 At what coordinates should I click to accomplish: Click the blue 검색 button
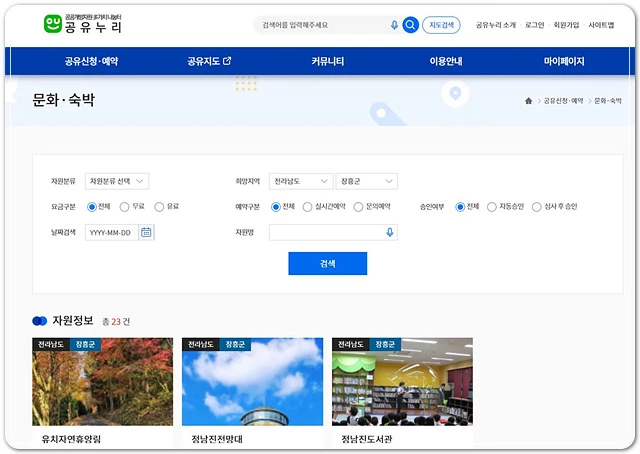click(x=327, y=263)
